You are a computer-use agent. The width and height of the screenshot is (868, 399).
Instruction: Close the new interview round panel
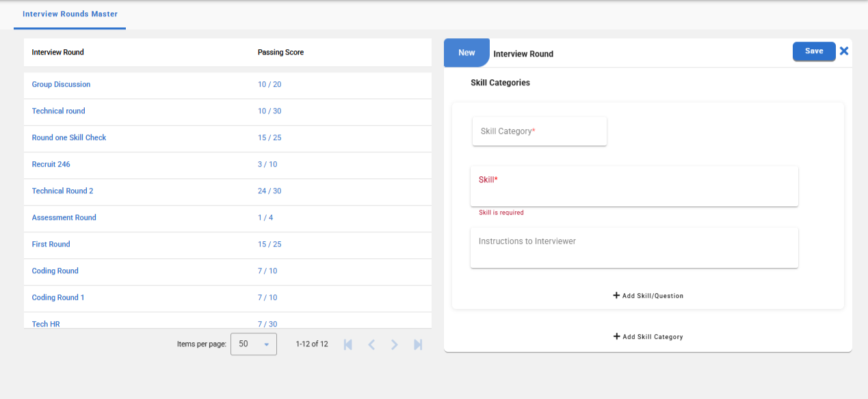click(843, 51)
